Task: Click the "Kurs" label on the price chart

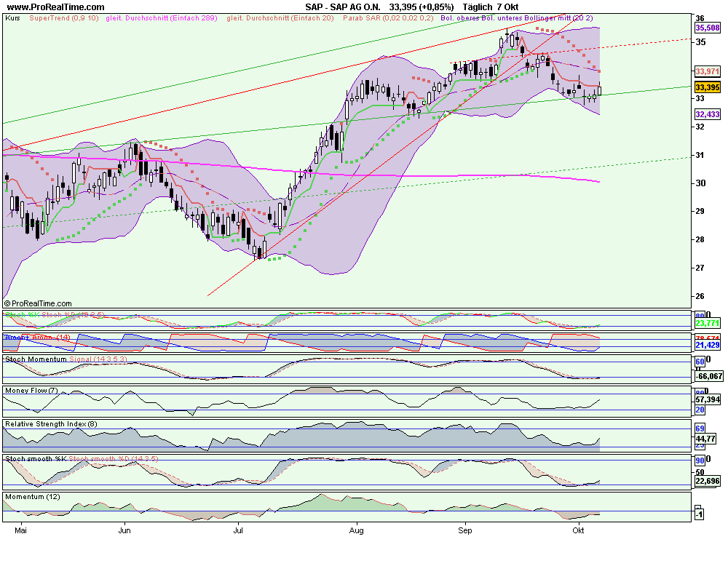Action: [12, 18]
